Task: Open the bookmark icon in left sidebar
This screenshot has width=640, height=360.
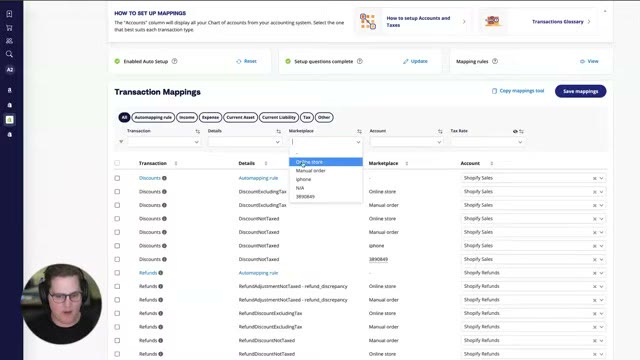Action: click(9, 14)
